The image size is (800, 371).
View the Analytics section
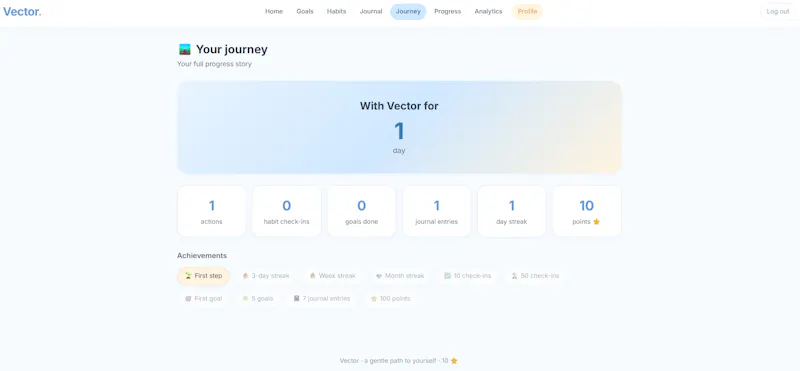tap(488, 11)
